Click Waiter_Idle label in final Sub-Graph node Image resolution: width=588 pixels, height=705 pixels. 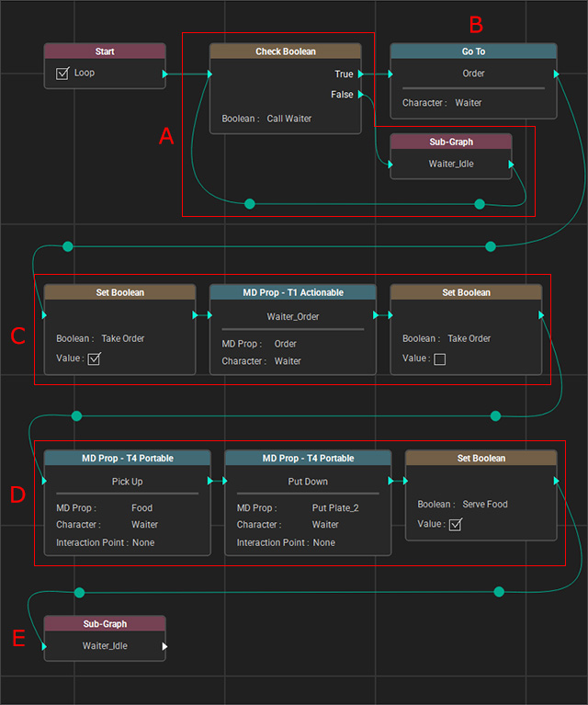click(105, 646)
